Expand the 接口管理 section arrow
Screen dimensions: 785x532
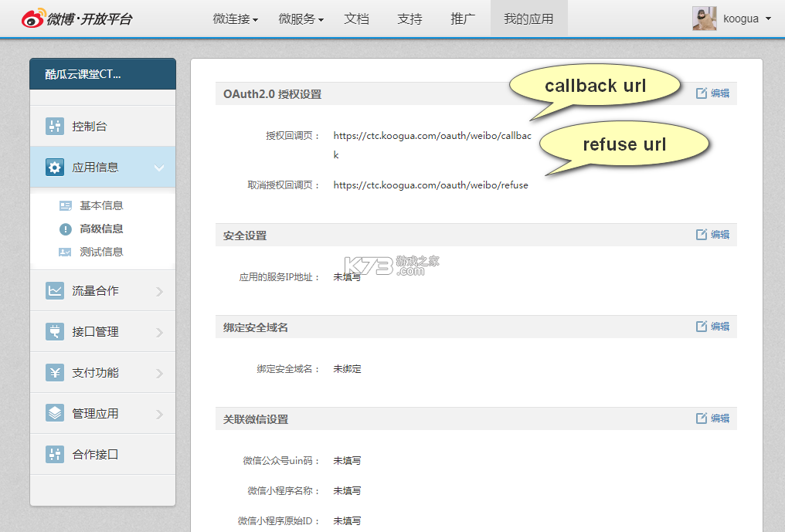(160, 332)
